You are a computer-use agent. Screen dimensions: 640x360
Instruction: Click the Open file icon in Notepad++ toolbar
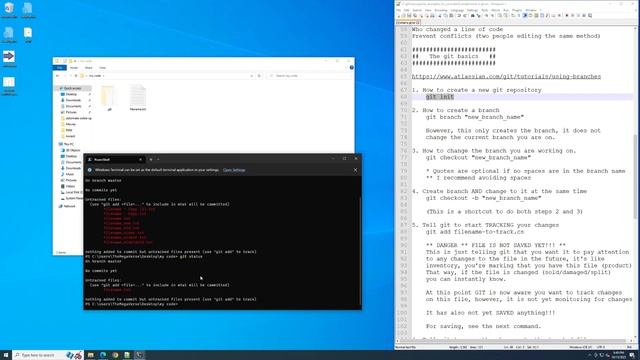pyautogui.click(x=404, y=16)
